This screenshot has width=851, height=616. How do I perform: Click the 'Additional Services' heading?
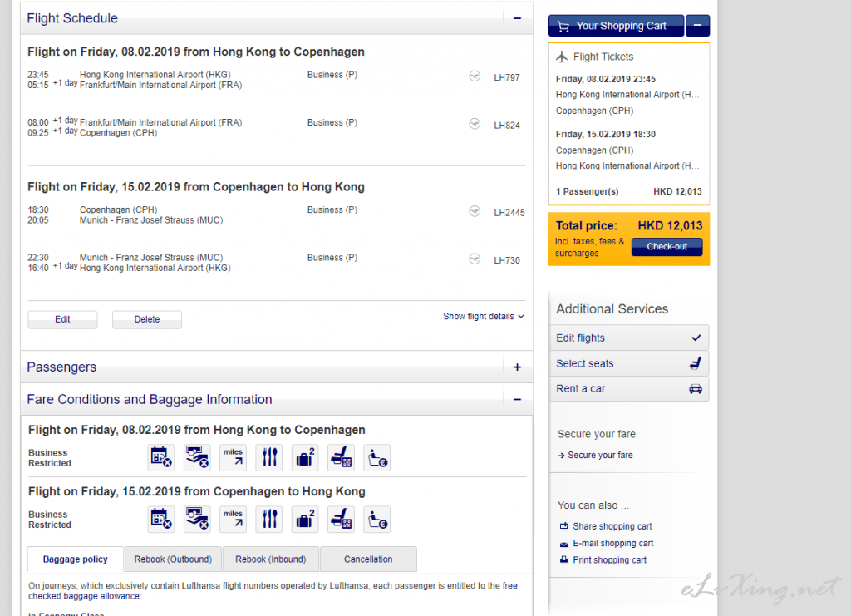612,308
